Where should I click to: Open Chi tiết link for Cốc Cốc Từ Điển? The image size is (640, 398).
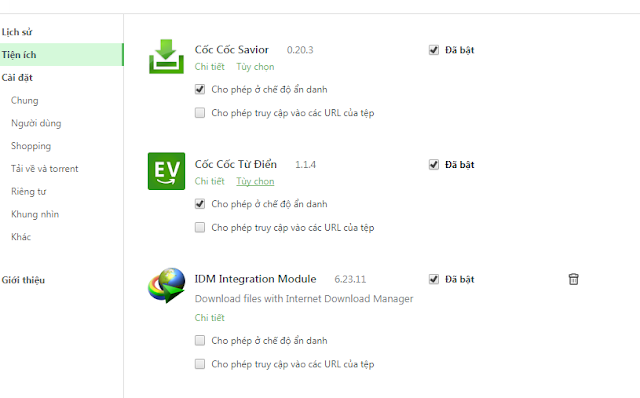pyautogui.click(x=210, y=181)
